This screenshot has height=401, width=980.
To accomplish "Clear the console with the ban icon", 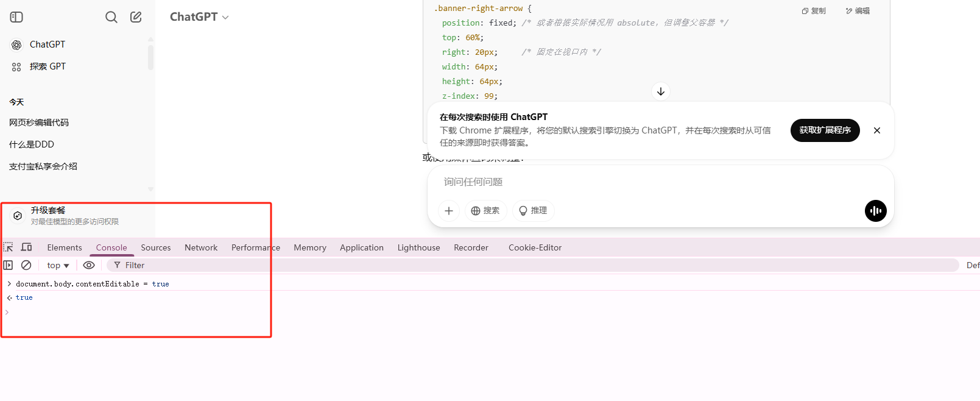I will pyautogui.click(x=26, y=265).
